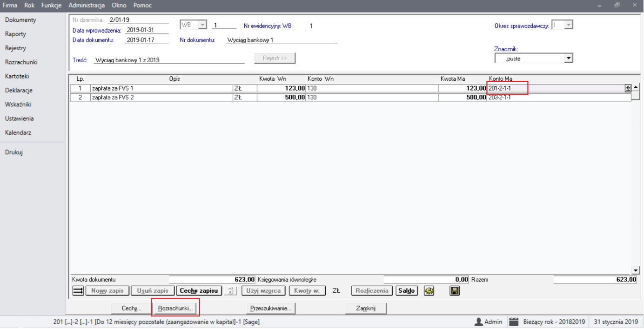Click Konto Ma cell 203-2-1-1
This screenshot has width=644, height=329.
(559, 98)
